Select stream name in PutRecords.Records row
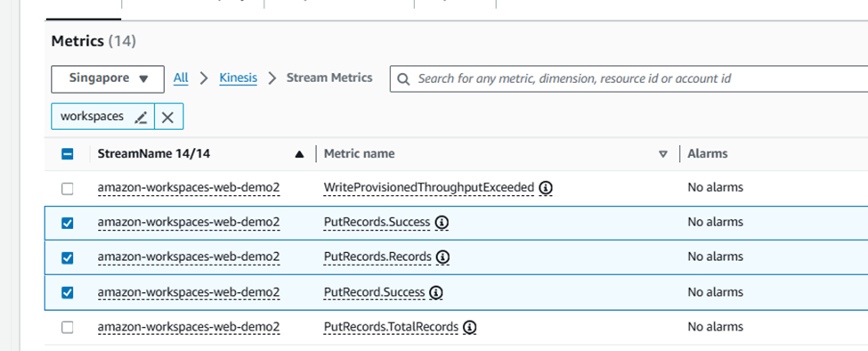The height and width of the screenshot is (351, 868). 188,257
